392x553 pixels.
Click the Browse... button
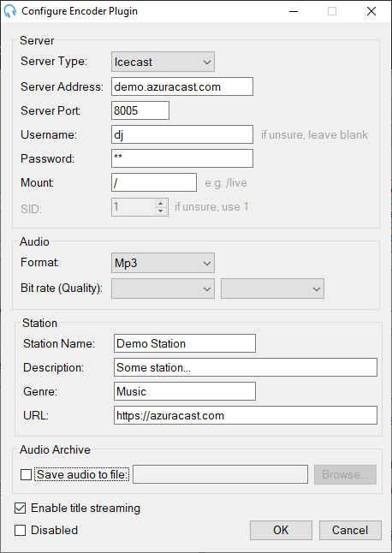[x=345, y=474]
